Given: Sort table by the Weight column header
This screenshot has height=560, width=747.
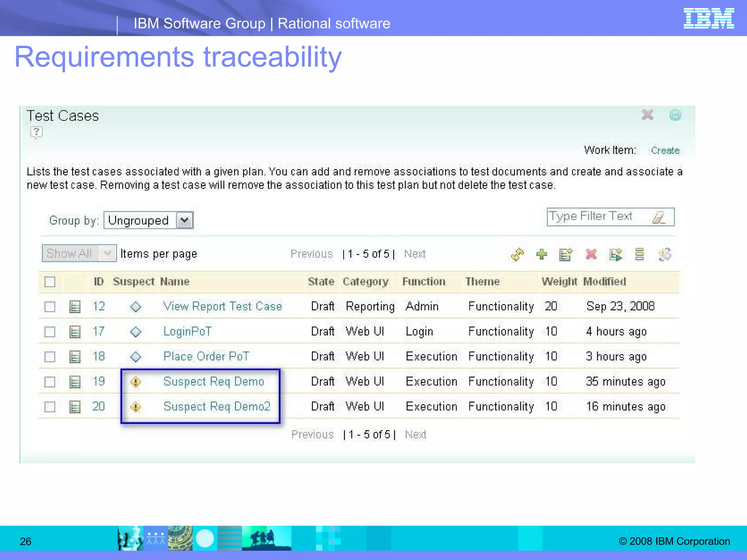Looking at the screenshot, I should pyautogui.click(x=559, y=282).
